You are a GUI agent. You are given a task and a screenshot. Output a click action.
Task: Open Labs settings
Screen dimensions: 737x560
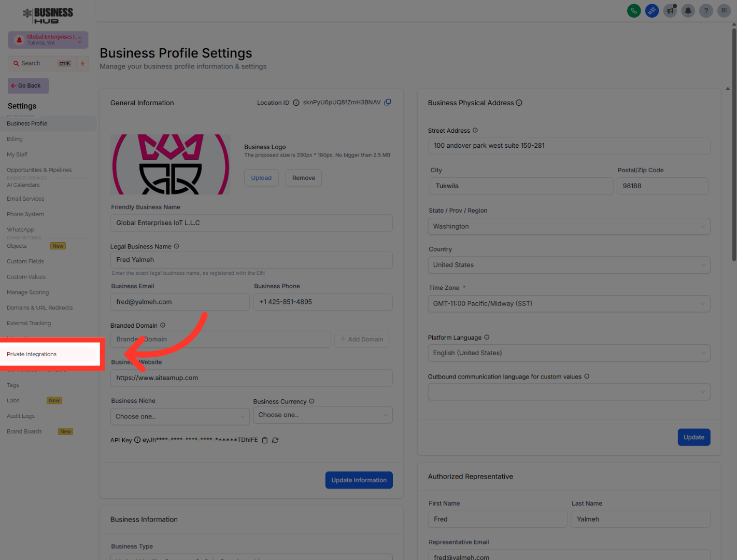(13, 401)
